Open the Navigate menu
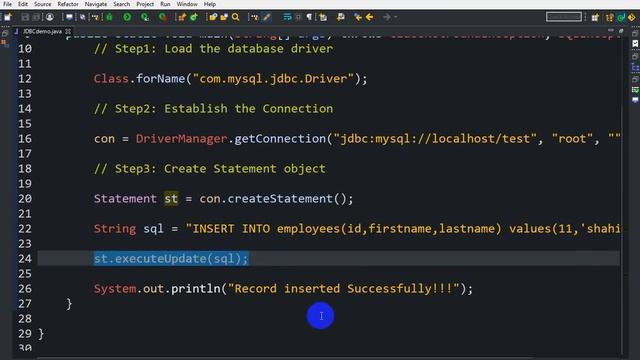Screen dimensions: 640x360 tap(96, 4)
